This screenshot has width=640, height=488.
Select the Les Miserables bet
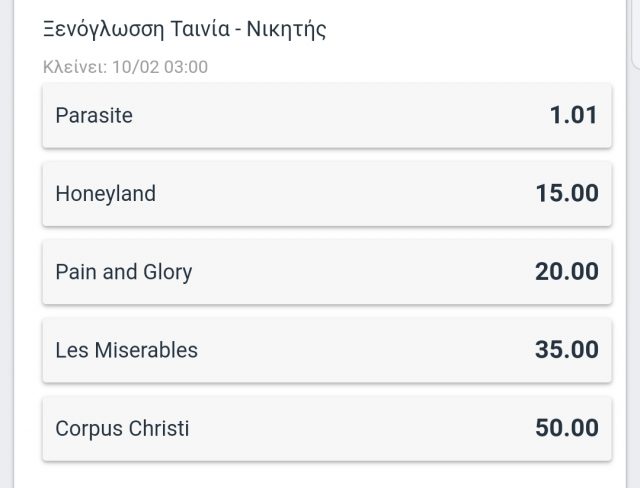click(x=327, y=350)
